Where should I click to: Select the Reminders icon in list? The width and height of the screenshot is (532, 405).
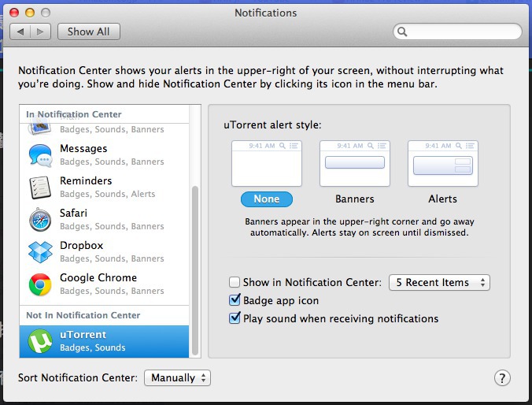(x=40, y=188)
